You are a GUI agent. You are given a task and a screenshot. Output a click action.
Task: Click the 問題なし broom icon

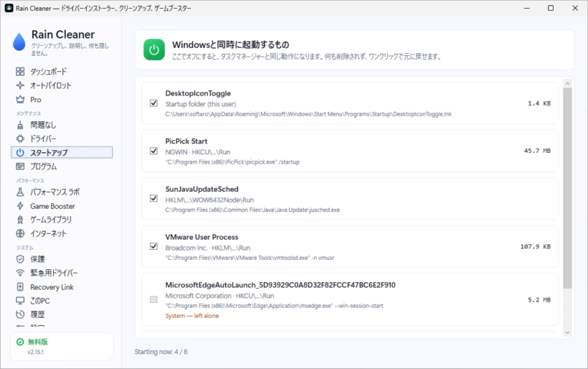(20, 125)
